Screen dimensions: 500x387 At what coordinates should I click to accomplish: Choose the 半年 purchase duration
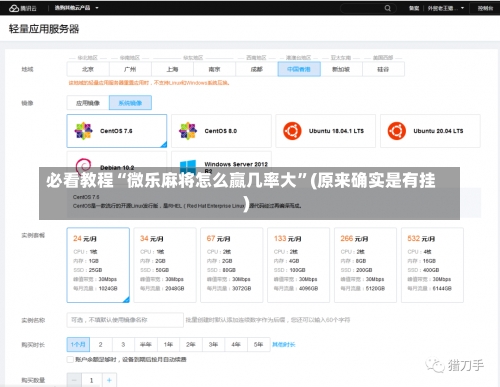point(146,344)
